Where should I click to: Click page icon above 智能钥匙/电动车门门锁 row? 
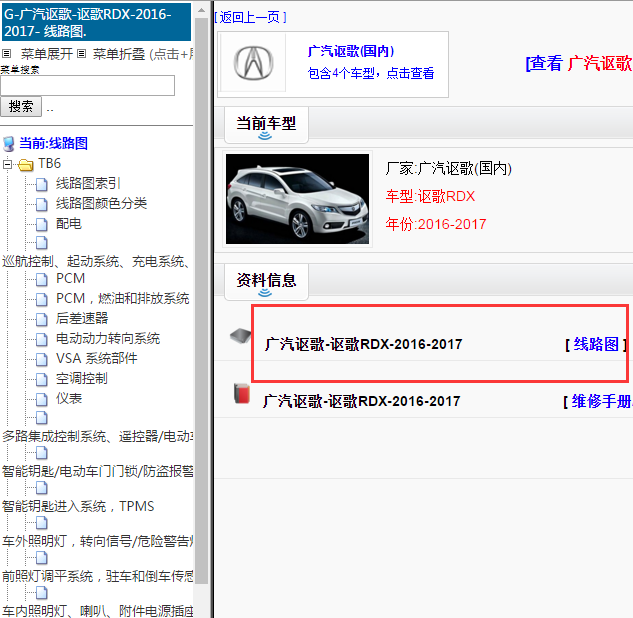pyautogui.click(x=42, y=453)
